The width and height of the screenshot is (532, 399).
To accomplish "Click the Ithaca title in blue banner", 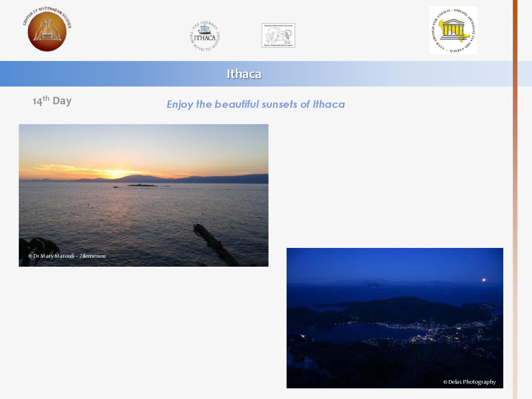I will [x=244, y=74].
